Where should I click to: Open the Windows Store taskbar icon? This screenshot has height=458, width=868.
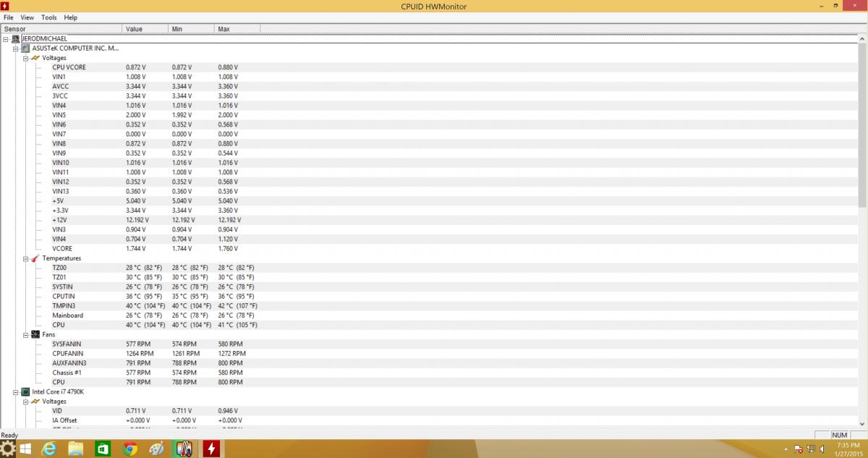pos(103,449)
